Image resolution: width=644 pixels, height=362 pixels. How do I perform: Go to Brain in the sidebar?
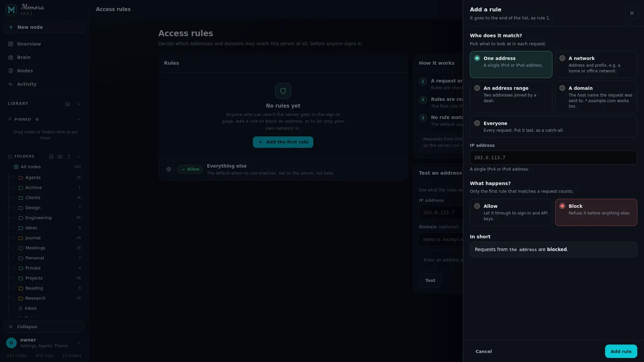pyautogui.click(x=44, y=58)
